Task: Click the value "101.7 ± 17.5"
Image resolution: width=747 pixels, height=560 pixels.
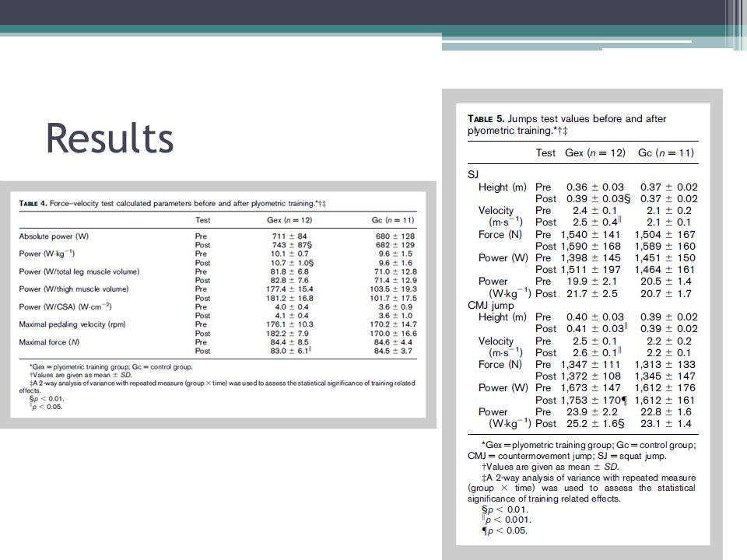Action: [394, 298]
